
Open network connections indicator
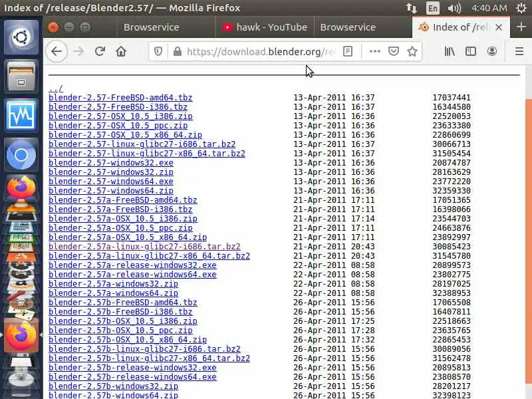[412, 8]
